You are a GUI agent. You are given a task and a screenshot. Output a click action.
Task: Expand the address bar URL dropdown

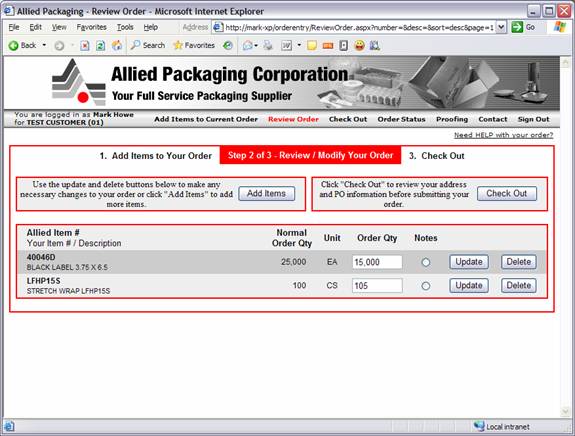[x=502, y=27]
